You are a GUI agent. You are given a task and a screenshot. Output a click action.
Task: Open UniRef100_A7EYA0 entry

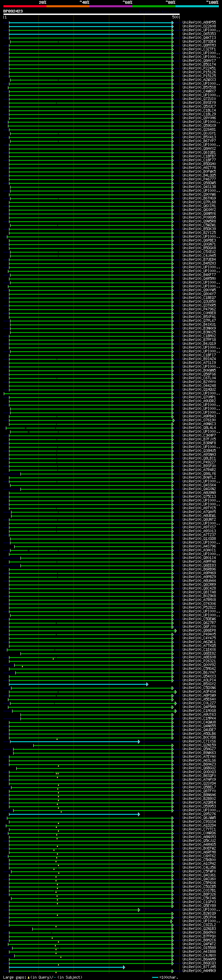[199, 757]
